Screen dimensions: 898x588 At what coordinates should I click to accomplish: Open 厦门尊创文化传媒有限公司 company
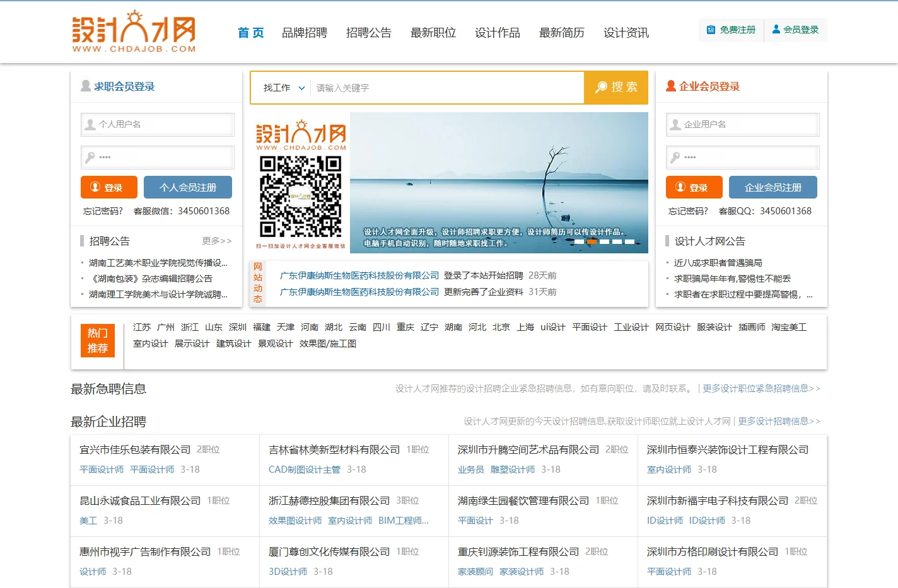click(x=329, y=551)
